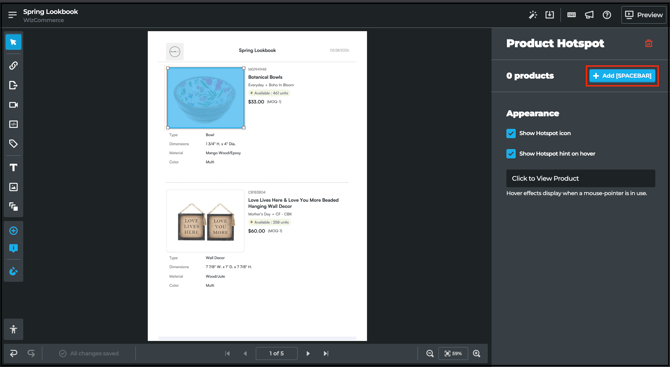Open the hamburger menu
Image resolution: width=670 pixels, height=367 pixels.
pos(12,15)
